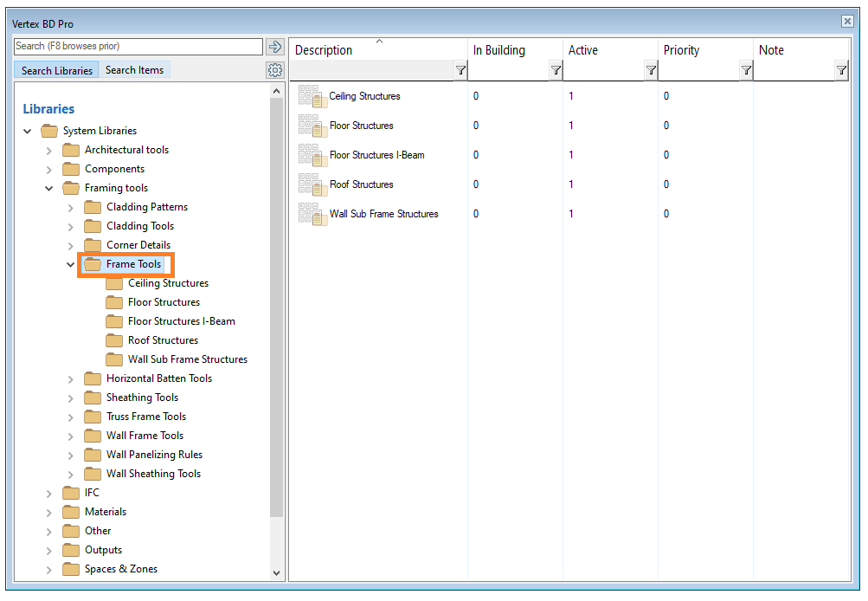Click the Ceiling Structures library icon in list
Image resolution: width=868 pixels, height=601 pixels.
coord(311,96)
